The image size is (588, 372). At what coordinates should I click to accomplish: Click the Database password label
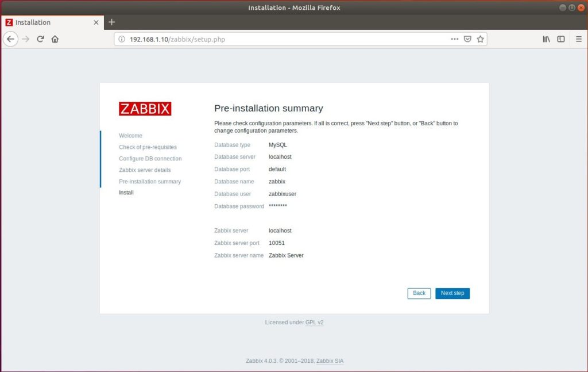click(239, 206)
